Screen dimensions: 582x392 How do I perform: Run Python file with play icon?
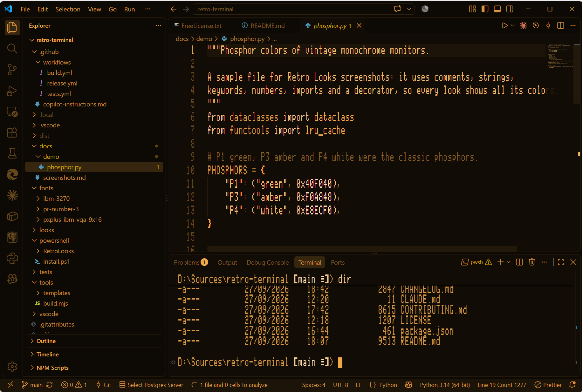[x=504, y=25]
